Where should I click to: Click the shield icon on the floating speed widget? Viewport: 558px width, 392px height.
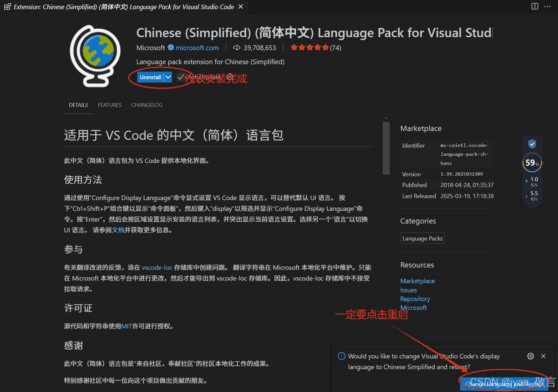click(x=532, y=144)
